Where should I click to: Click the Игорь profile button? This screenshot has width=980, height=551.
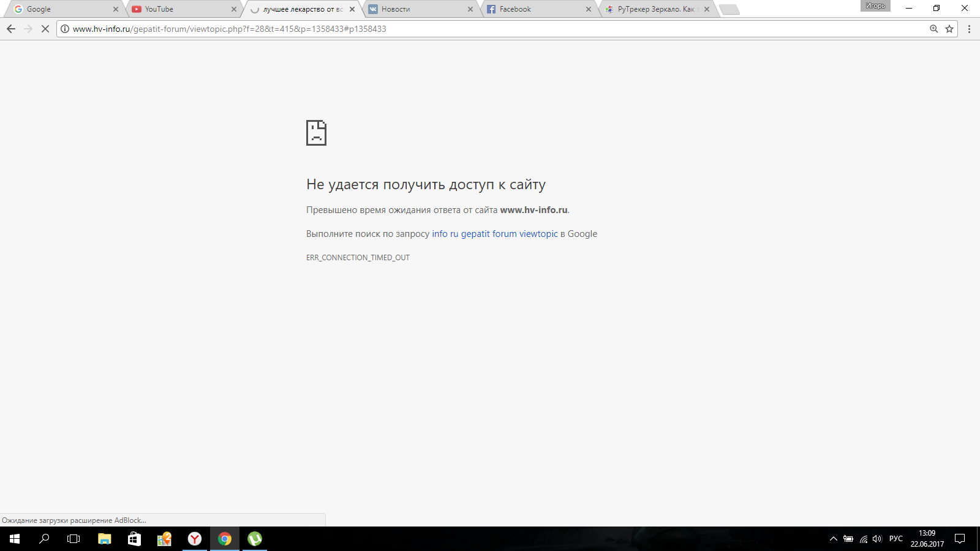tap(875, 6)
